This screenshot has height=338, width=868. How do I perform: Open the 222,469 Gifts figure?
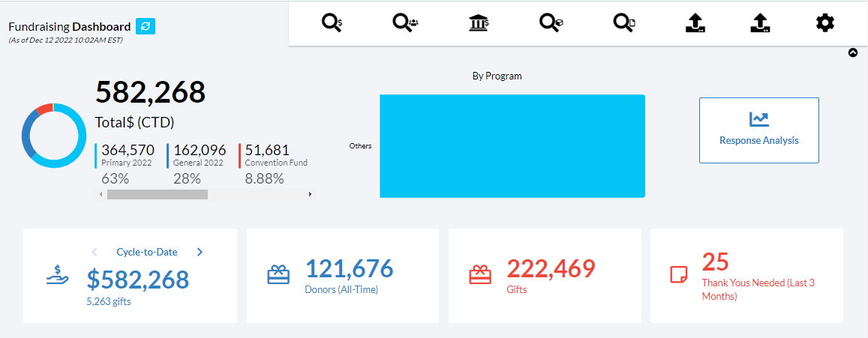coord(551,268)
